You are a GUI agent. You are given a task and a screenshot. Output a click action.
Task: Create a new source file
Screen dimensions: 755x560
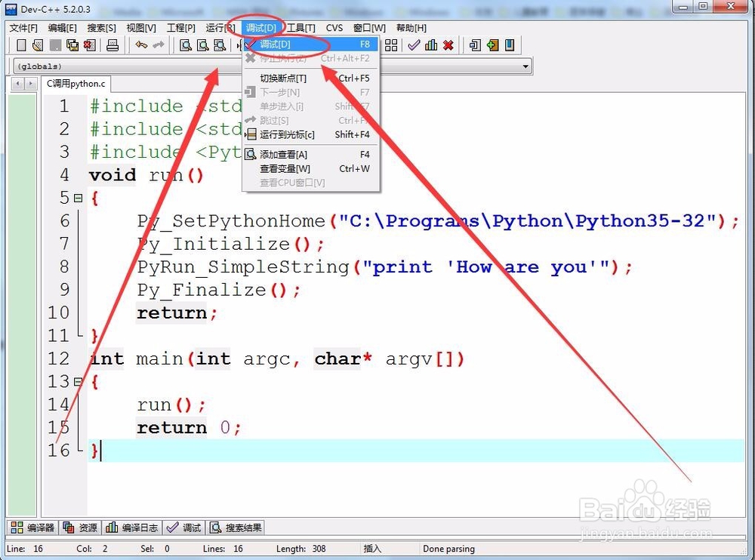coord(20,45)
